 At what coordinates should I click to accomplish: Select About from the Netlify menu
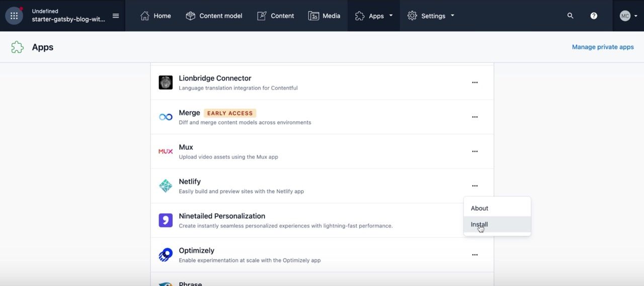click(x=497, y=208)
